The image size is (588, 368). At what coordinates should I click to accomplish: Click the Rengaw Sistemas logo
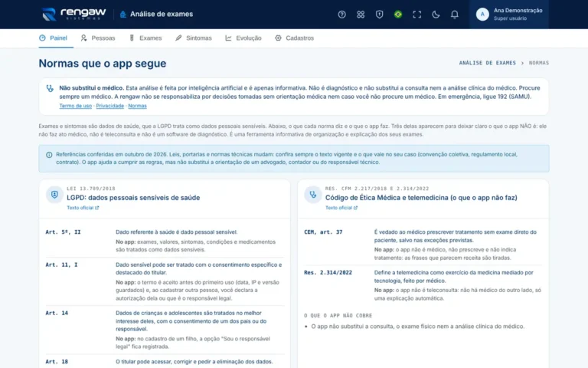click(73, 14)
